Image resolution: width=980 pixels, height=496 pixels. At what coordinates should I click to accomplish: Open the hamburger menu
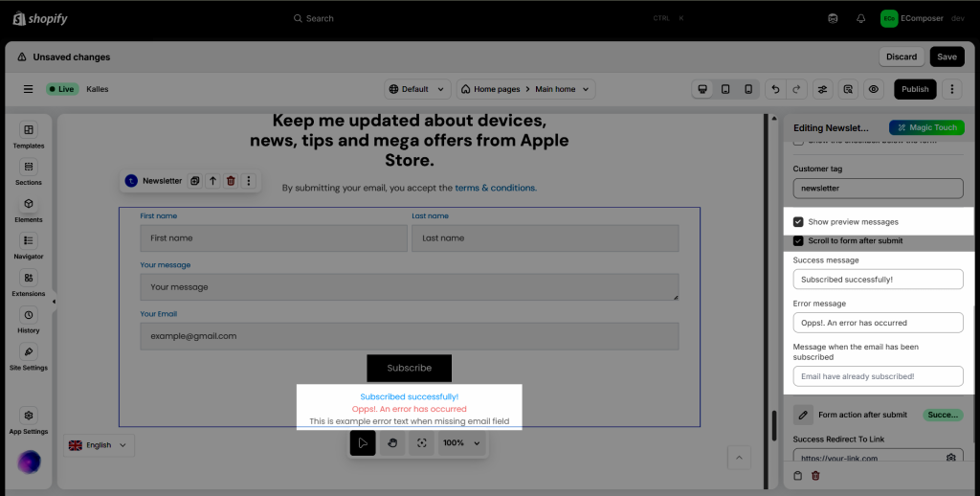pos(29,89)
